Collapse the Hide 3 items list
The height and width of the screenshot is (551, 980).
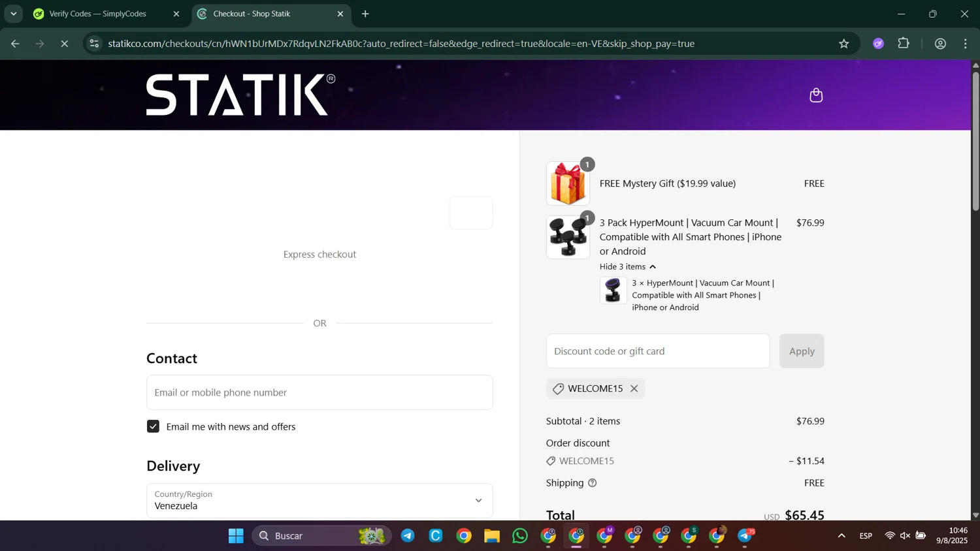(x=627, y=266)
